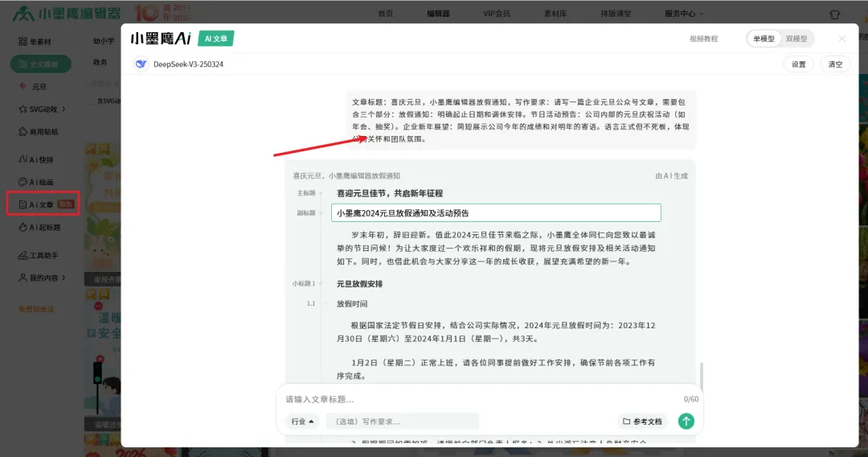
Task: Click the 清空 button
Action: [835, 64]
